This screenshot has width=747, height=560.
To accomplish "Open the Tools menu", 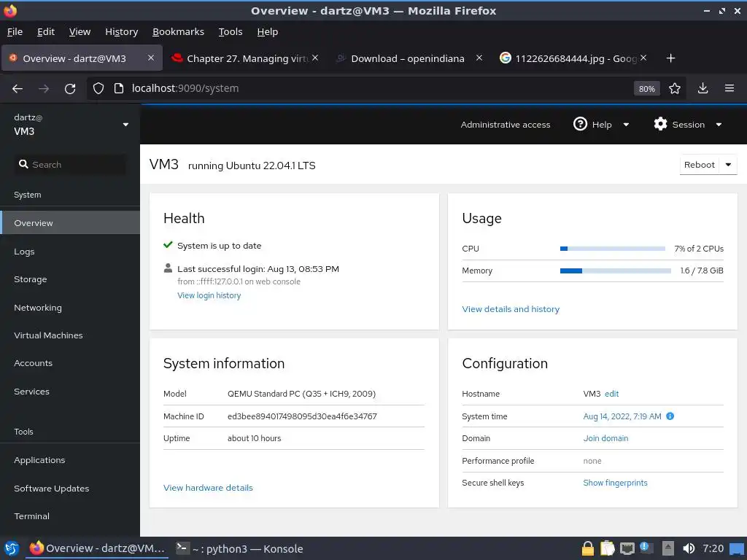I will click(230, 32).
